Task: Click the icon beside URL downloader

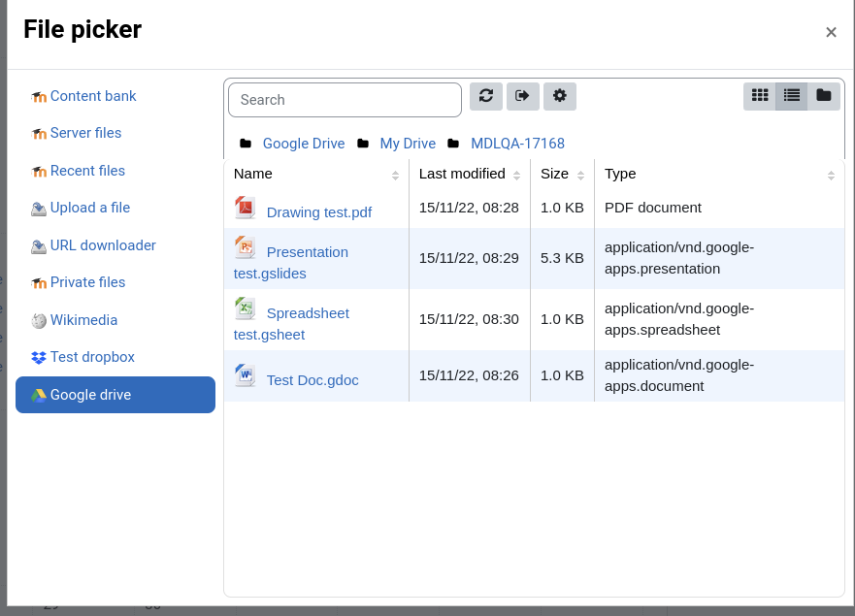Action: (x=39, y=247)
